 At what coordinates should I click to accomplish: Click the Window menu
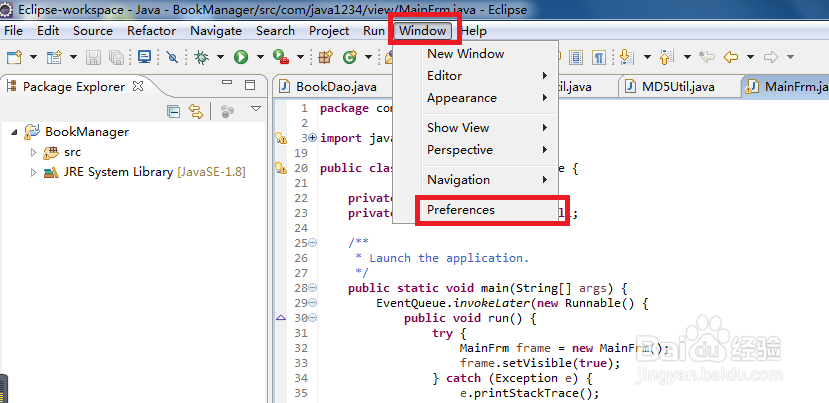pyautogui.click(x=422, y=31)
